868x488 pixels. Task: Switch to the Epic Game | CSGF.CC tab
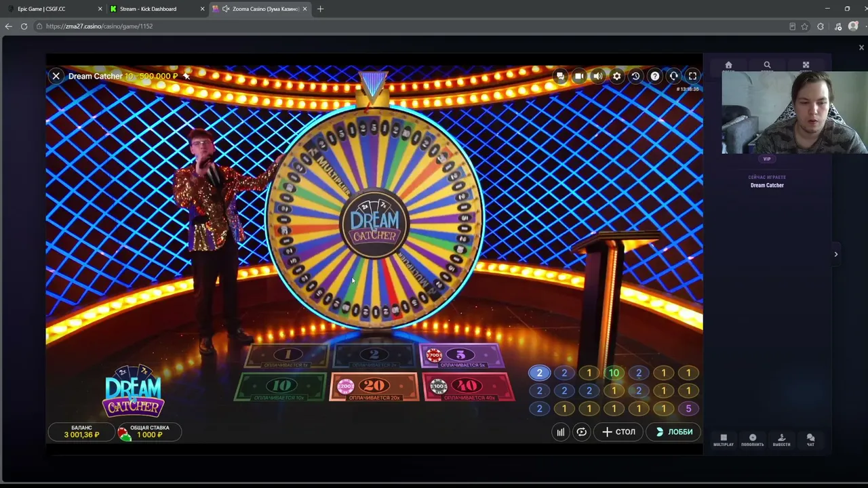[x=56, y=9]
